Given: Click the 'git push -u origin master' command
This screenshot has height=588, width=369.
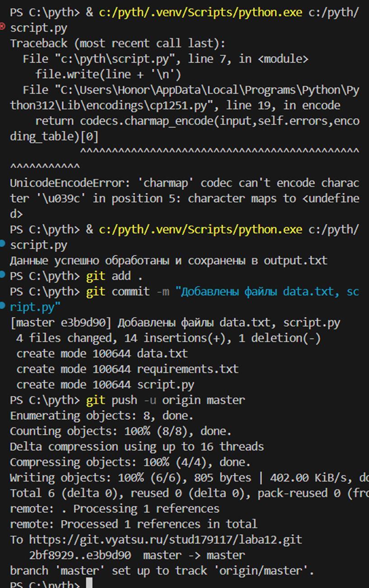Looking at the screenshot, I should click(165, 400).
